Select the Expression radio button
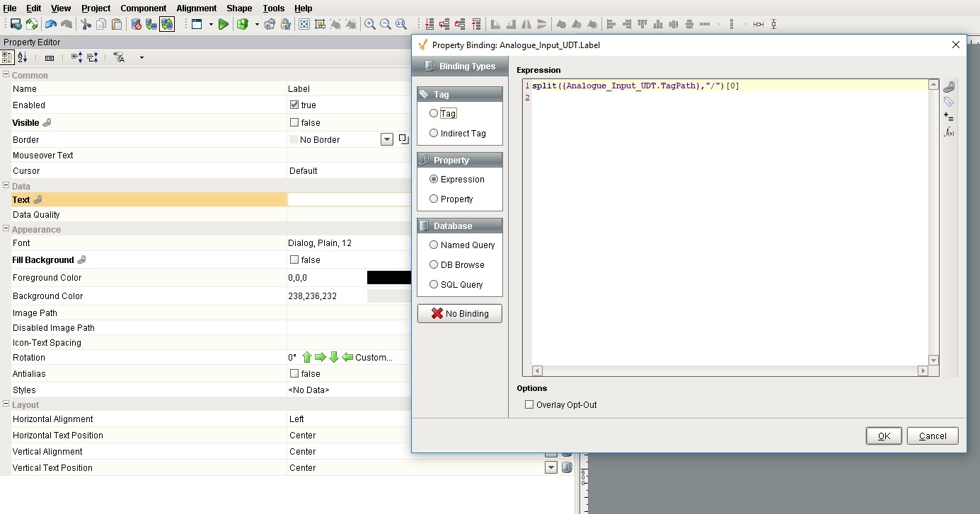Viewport: 980px width, 514px height. point(434,179)
